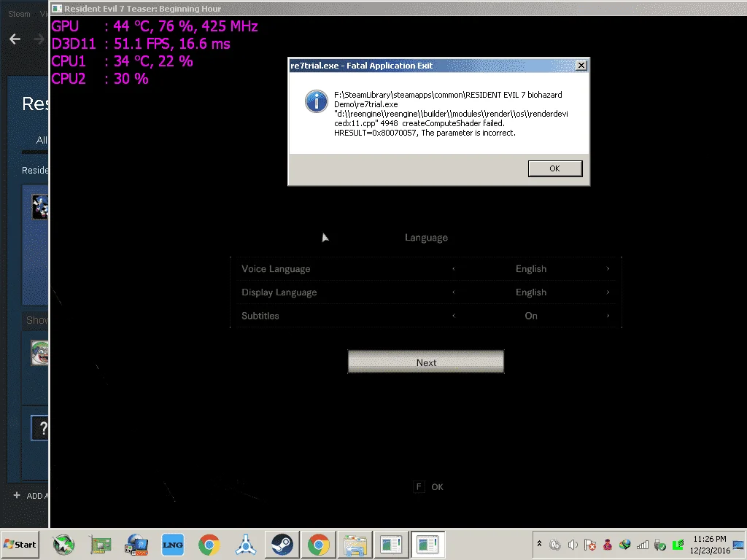
Task: Select the Subtitles row
Action: click(x=426, y=315)
